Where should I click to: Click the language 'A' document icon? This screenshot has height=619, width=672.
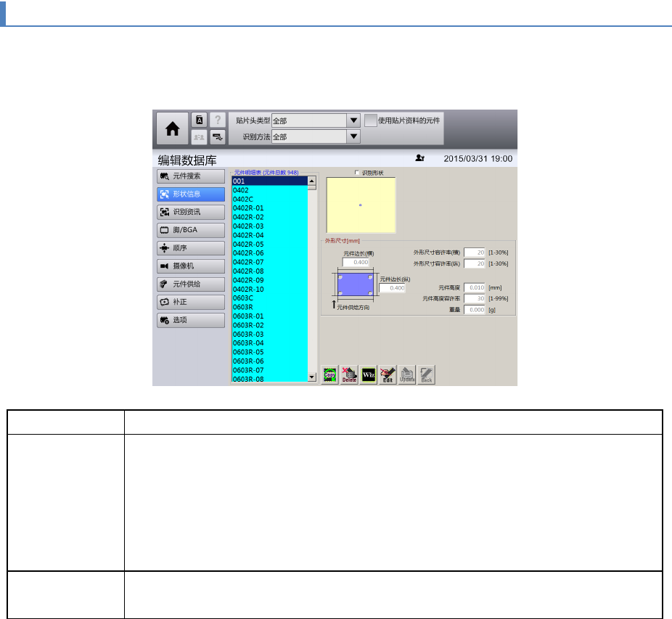pyautogui.click(x=200, y=120)
